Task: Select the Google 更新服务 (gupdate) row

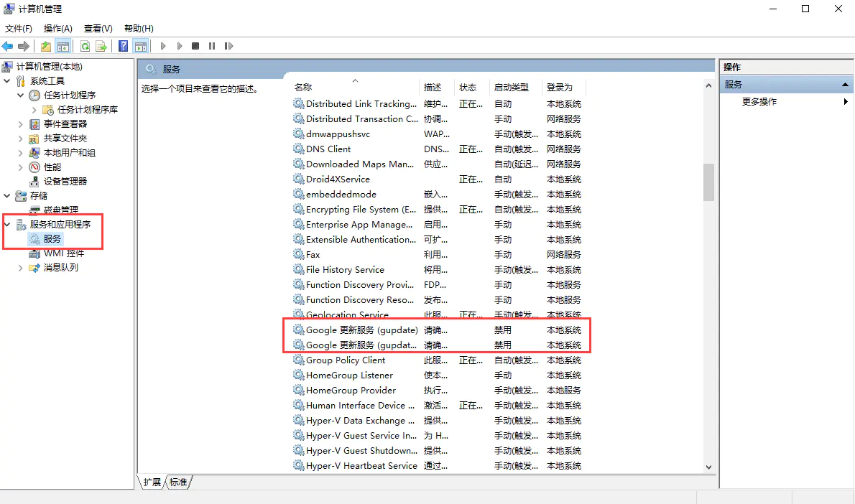Action: pos(438,330)
